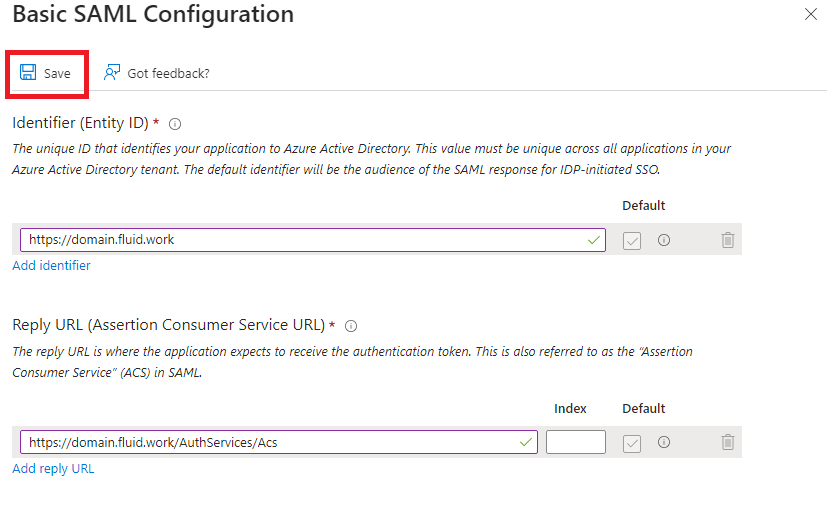
Task: Click the Reply URL text field
Action: pos(279,442)
